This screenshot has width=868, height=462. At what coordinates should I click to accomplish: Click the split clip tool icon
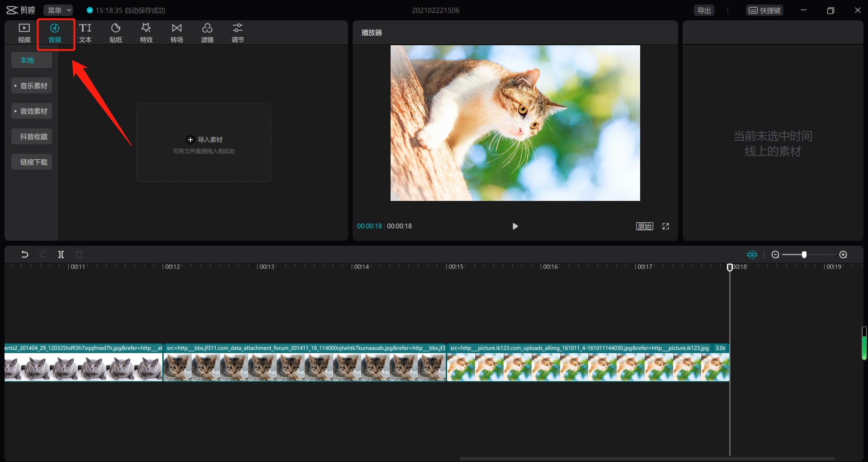61,254
